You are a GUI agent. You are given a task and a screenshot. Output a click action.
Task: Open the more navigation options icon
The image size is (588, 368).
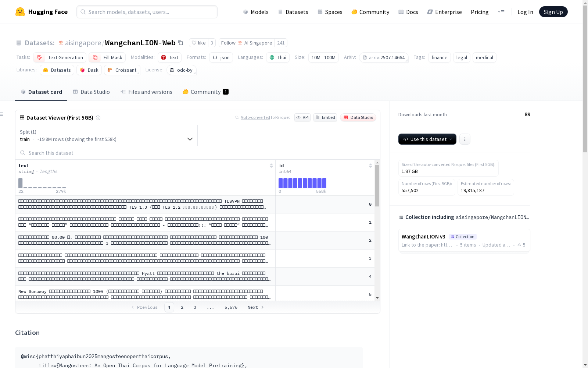tap(501, 12)
